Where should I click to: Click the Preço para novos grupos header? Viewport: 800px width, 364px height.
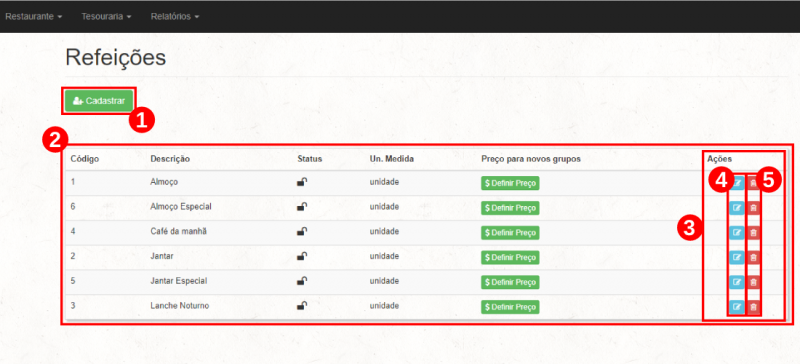tap(531, 159)
